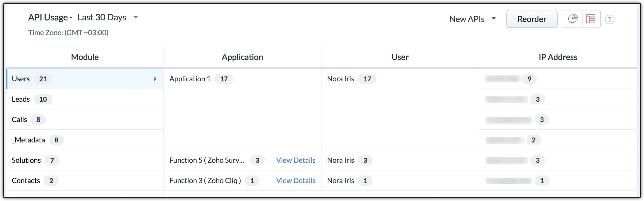This screenshot has width=644, height=201.
Task: View Details for Function 5 Zoho Survey
Action: [295, 160]
